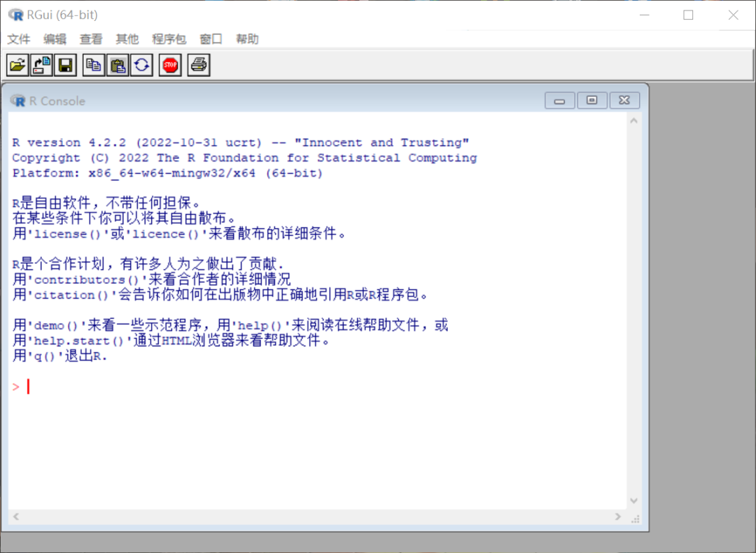This screenshot has width=756, height=553.
Task: Click the '在某些条件下你可以将其自由散布' line
Action: click(x=124, y=218)
